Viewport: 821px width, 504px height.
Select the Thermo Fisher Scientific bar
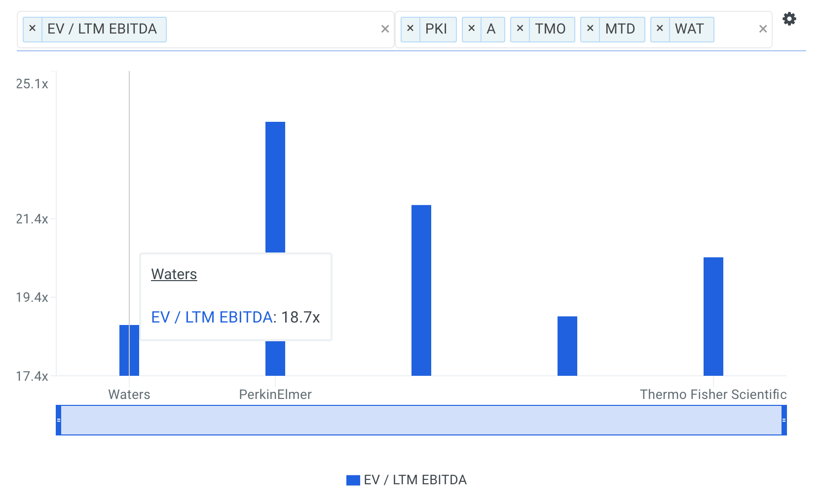(x=713, y=316)
